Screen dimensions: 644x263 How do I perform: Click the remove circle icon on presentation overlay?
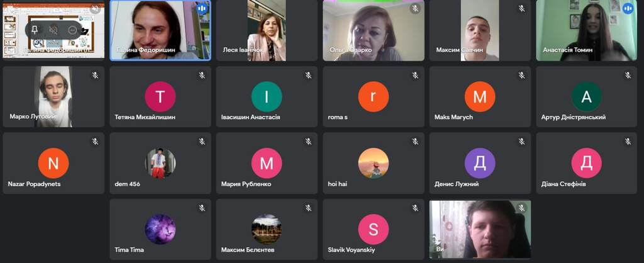click(x=72, y=30)
